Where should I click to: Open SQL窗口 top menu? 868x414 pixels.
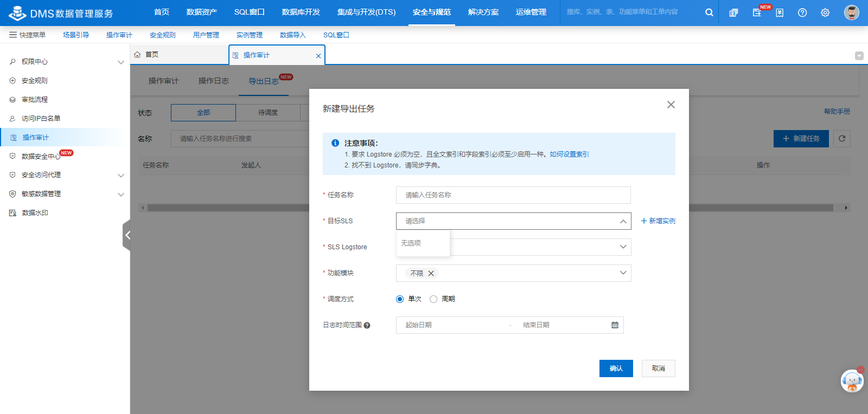pyautogui.click(x=250, y=12)
